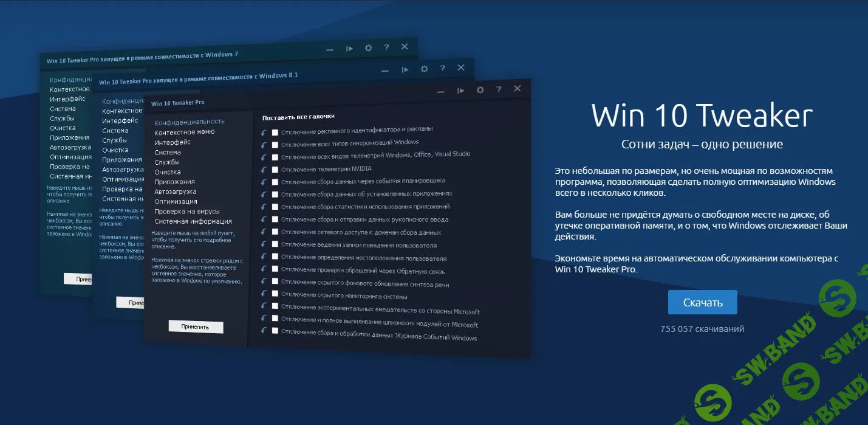
Task: Open the gear icon on the Windows 8.1 compatibility window
Action: pyautogui.click(x=424, y=69)
